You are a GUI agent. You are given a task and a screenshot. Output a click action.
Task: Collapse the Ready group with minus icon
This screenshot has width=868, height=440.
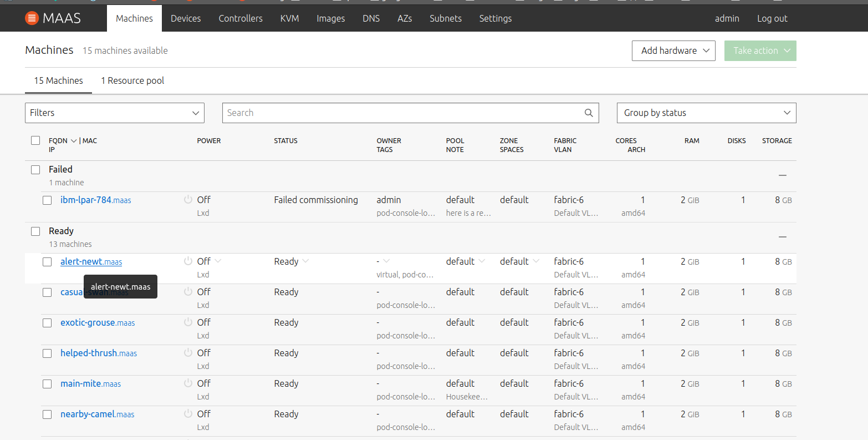[782, 237]
